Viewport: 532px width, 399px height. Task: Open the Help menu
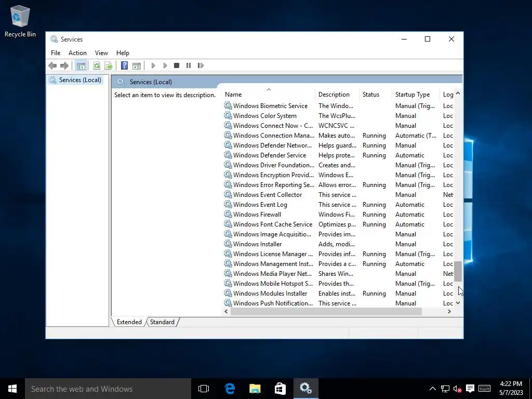[123, 53]
